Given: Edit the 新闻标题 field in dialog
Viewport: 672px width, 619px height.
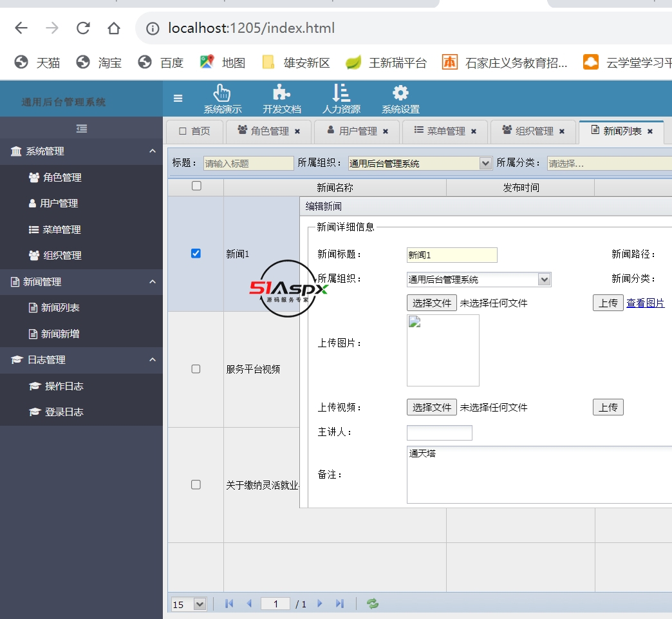Looking at the screenshot, I should click(x=452, y=255).
